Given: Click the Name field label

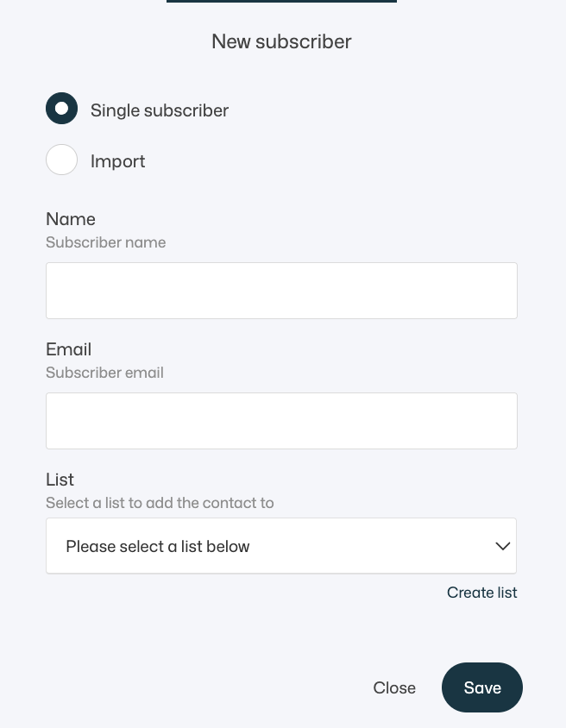Looking at the screenshot, I should coord(71,219).
